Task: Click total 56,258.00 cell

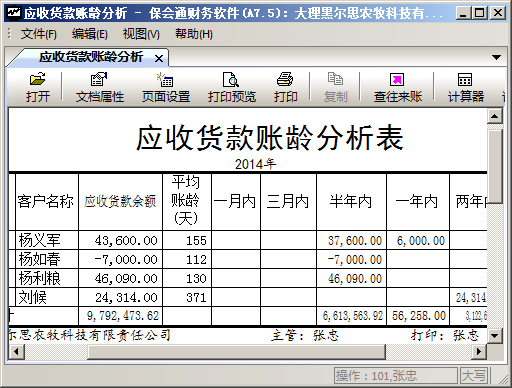Action: [418, 316]
